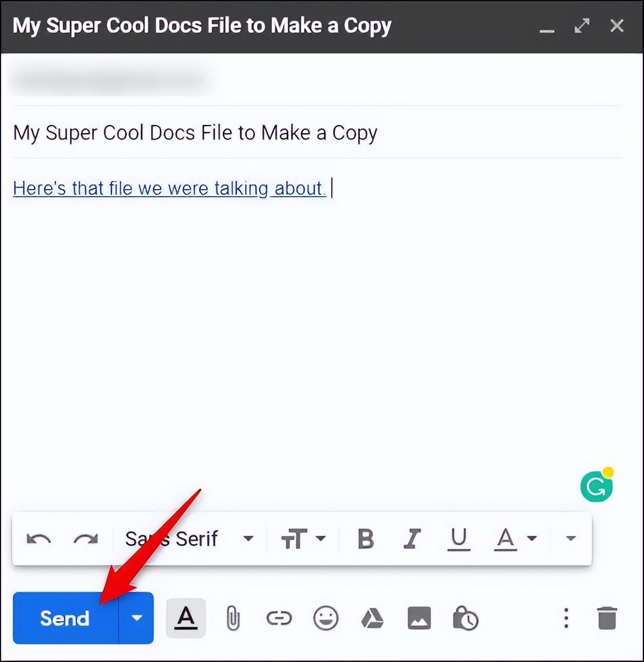Click the compose window title bar text

click(202, 25)
